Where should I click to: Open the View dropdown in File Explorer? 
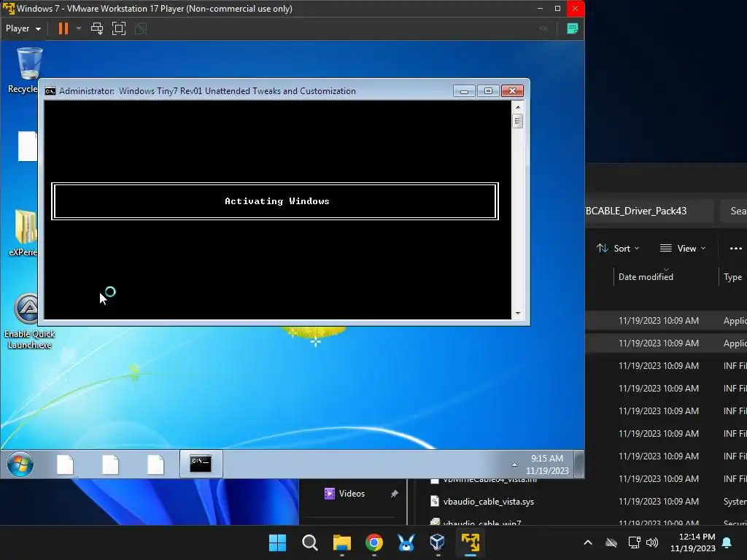[682, 248]
